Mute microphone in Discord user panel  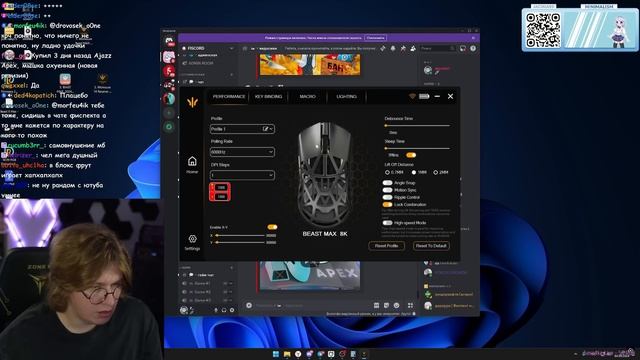[216, 310]
